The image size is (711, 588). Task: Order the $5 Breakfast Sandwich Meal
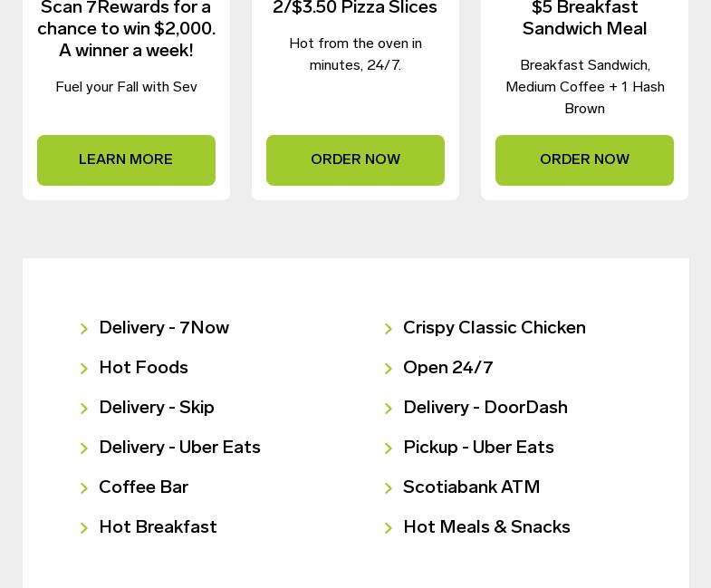click(584, 160)
